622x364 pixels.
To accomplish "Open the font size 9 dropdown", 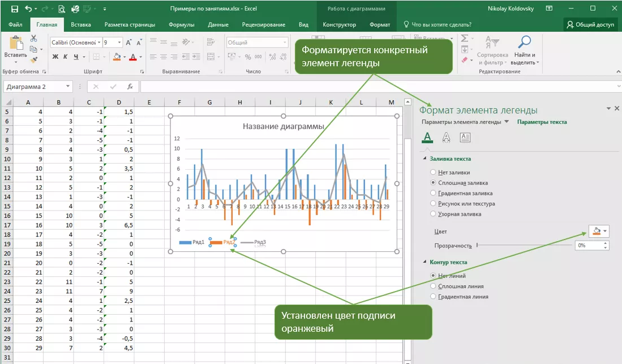I will coord(119,42).
